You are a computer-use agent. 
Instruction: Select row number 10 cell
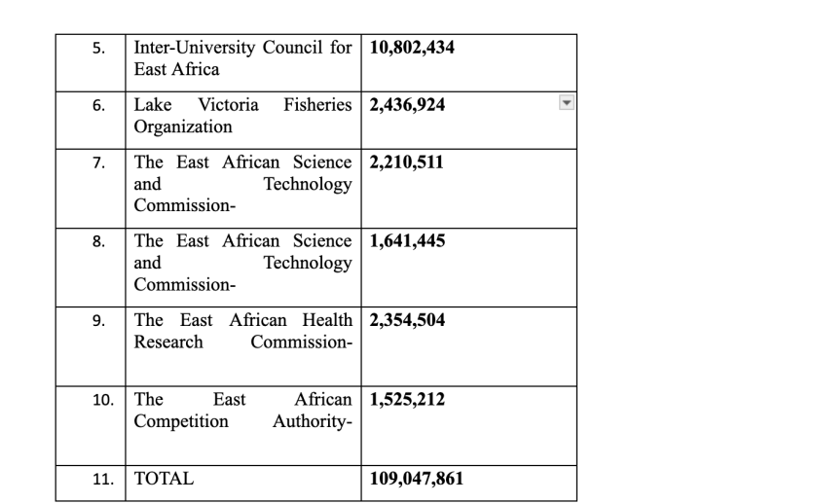point(95,401)
